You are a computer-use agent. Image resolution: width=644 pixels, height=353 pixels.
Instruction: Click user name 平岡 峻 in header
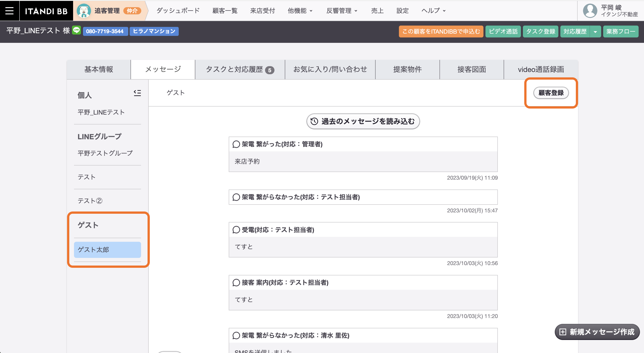(x=611, y=7)
